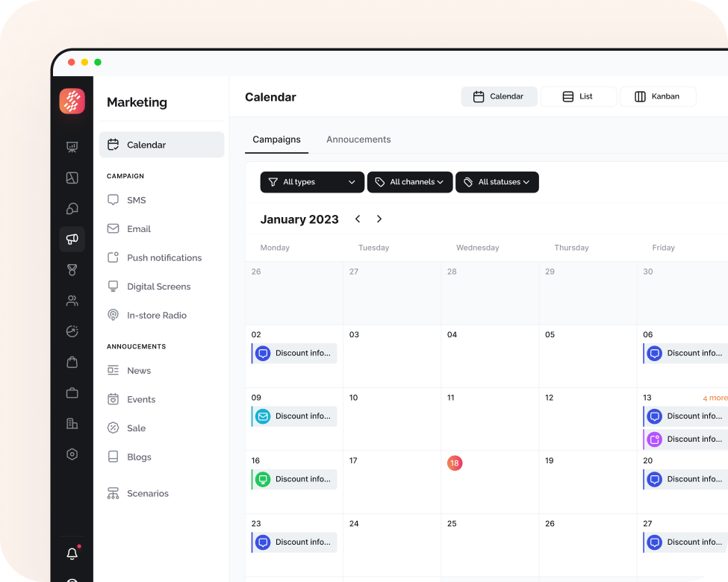Select today's date 18

click(455, 463)
